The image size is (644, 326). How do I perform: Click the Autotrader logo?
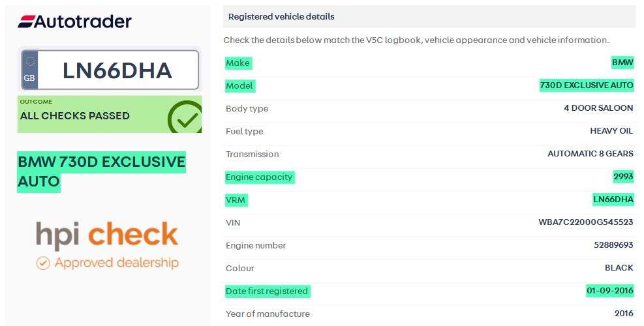click(74, 22)
